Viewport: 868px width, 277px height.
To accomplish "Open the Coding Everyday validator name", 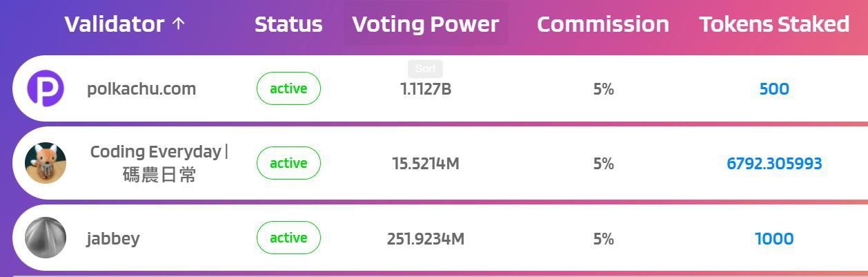I will (159, 163).
